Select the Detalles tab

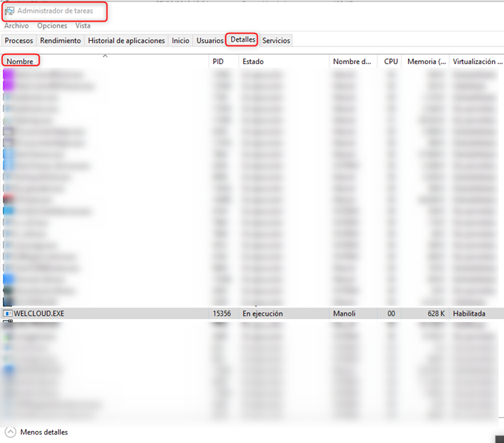point(242,40)
